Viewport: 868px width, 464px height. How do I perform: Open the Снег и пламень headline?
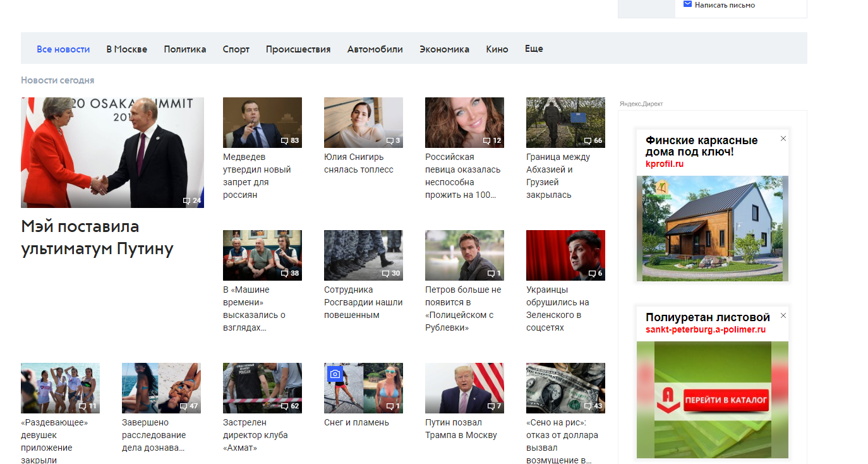[356, 422]
